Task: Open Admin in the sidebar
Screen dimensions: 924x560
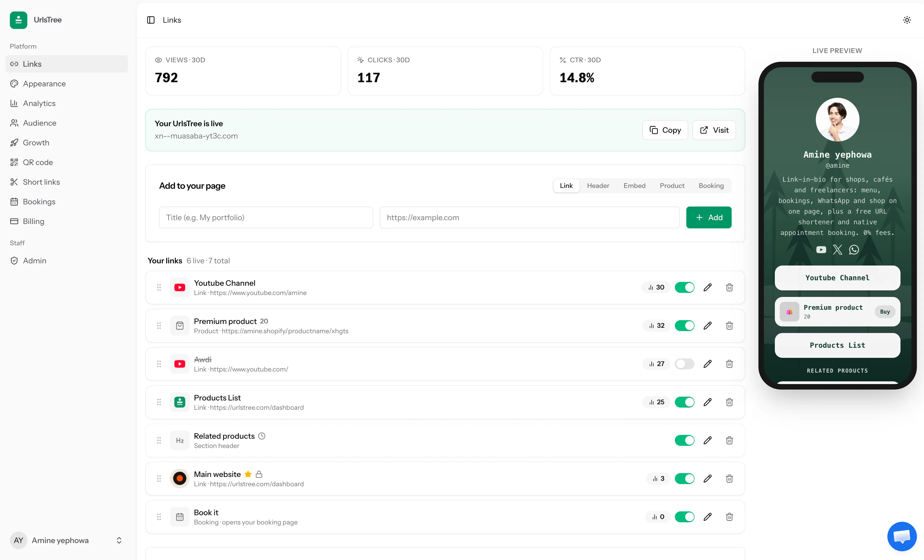Action: point(67,261)
